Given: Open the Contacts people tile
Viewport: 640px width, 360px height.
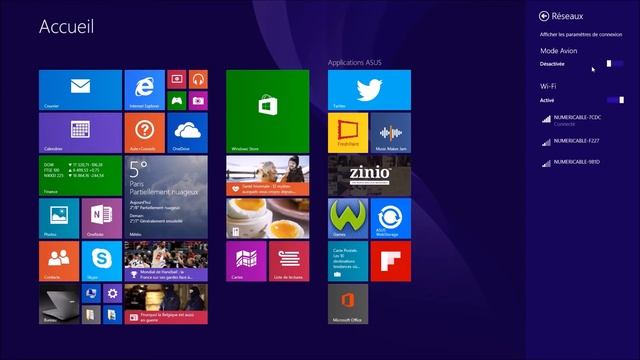Looking at the screenshot, I should pyautogui.click(x=59, y=261).
